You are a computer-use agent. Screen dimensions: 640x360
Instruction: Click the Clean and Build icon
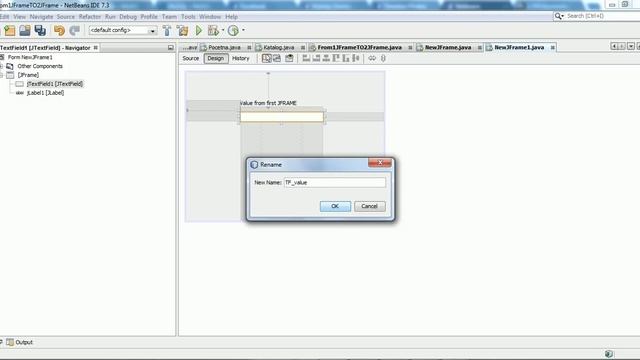pyautogui.click(x=182, y=31)
